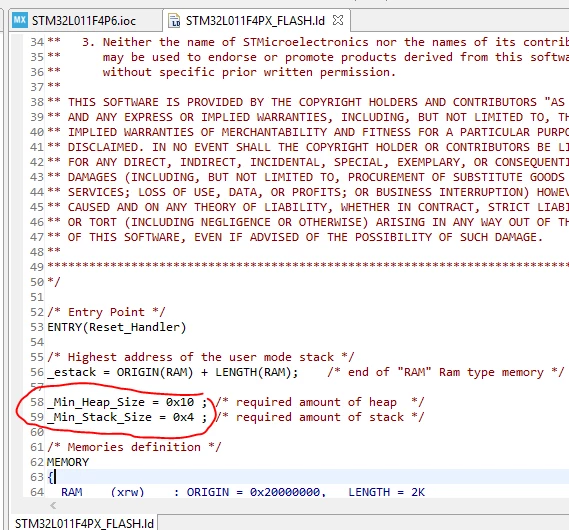Click line number 53 in the gutter
The image size is (569, 530).
point(37,327)
